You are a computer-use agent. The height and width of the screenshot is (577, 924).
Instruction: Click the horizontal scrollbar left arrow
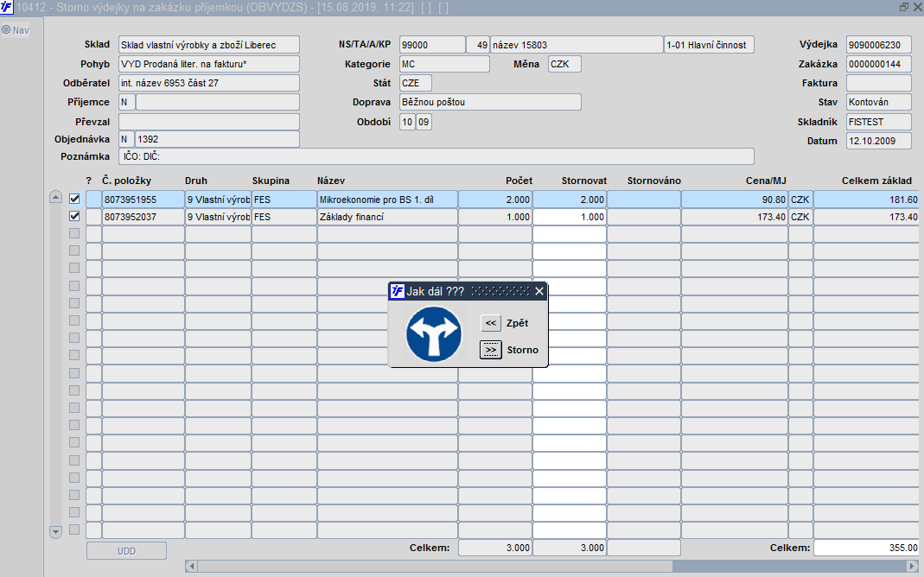191,567
